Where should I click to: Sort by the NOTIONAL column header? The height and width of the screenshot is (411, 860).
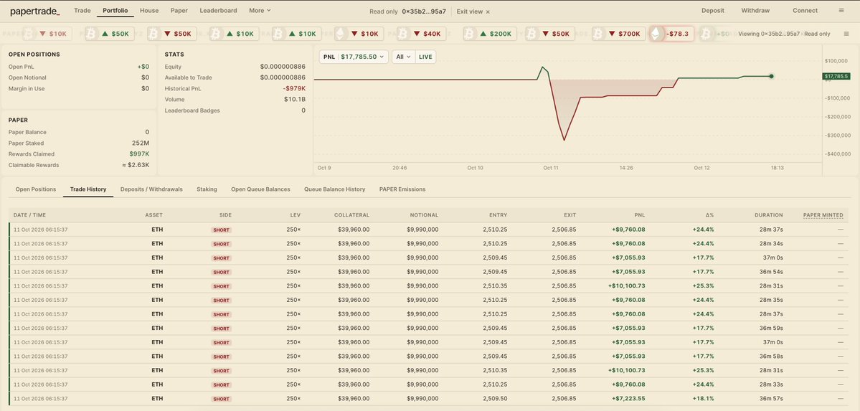click(x=424, y=215)
